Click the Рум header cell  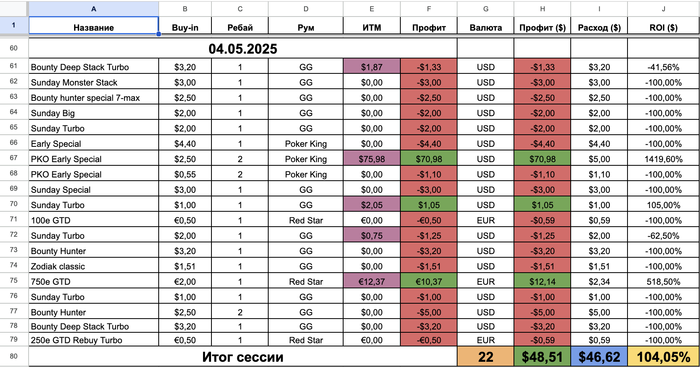coord(306,27)
